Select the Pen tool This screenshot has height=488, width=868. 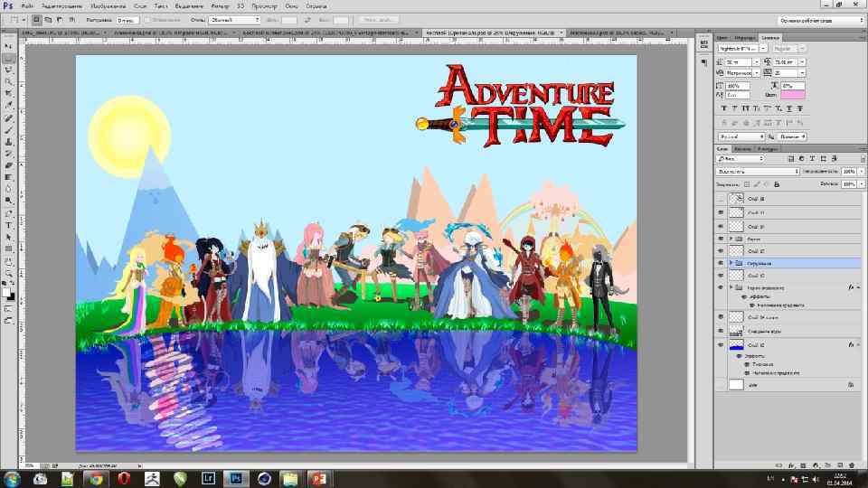click(8, 213)
